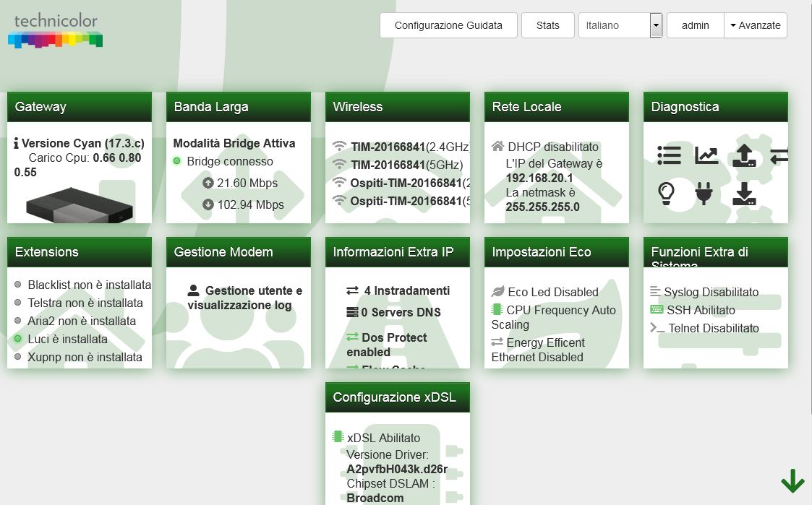The image size is (812, 505).
Task: Click the Bridge connesso green status light
Action: point(176,161)
